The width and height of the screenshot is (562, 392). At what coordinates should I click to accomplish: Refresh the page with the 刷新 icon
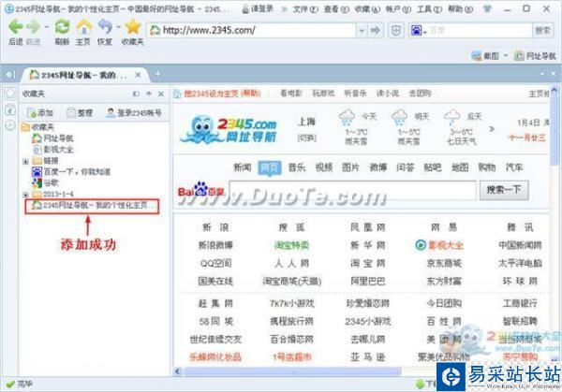tap(62, 27)
